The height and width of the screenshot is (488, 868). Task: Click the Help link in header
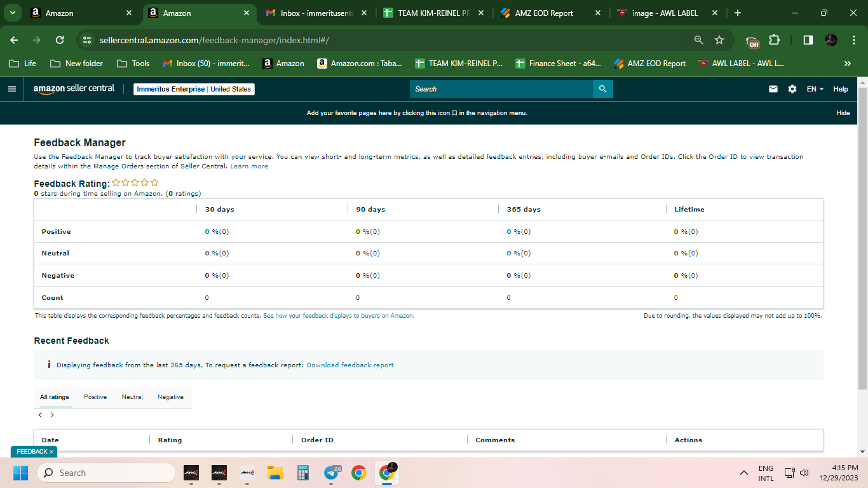[841, 89]
